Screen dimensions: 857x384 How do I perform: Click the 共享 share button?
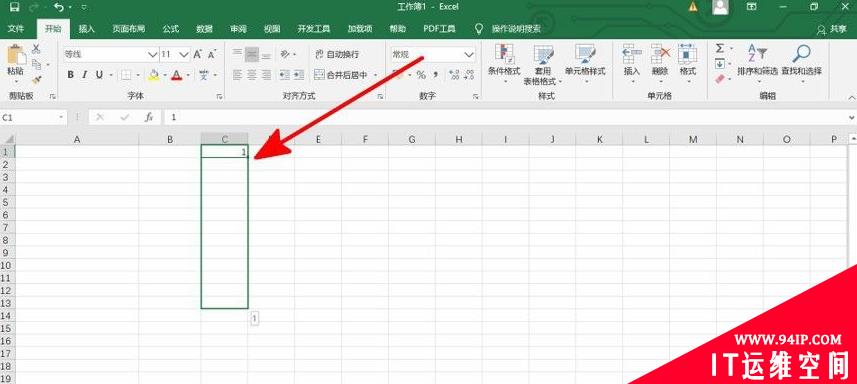pyautogui.click(x=831, y=29)
